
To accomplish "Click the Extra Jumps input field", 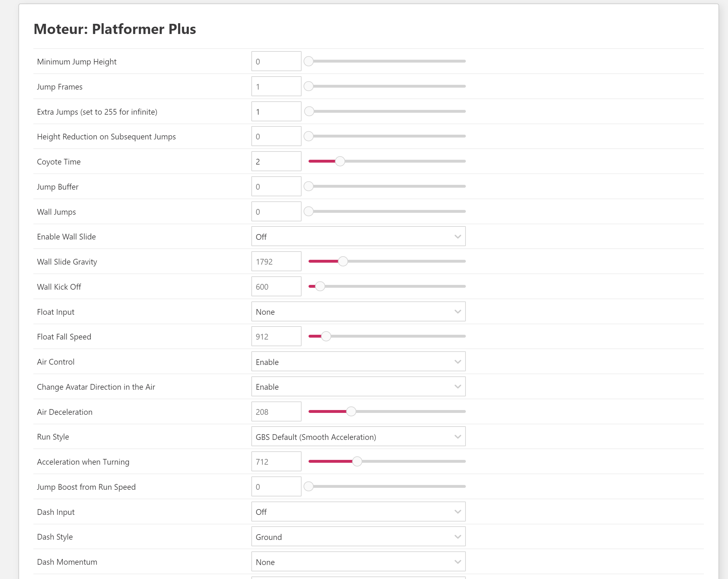I will click(276, 112).
